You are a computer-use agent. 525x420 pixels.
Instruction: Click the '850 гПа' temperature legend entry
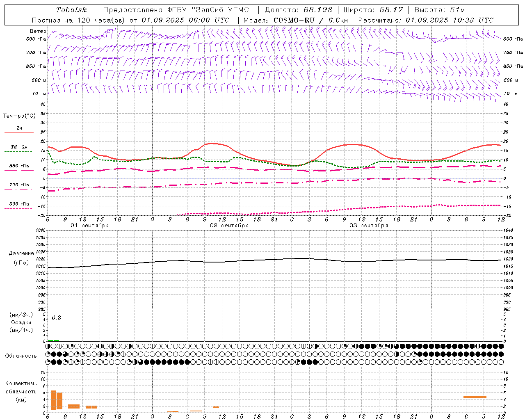pos(19,166)
